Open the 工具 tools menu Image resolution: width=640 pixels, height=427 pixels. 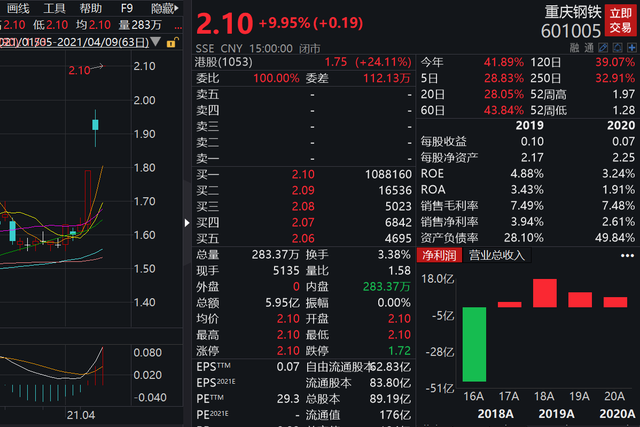[x=54, y=8]
